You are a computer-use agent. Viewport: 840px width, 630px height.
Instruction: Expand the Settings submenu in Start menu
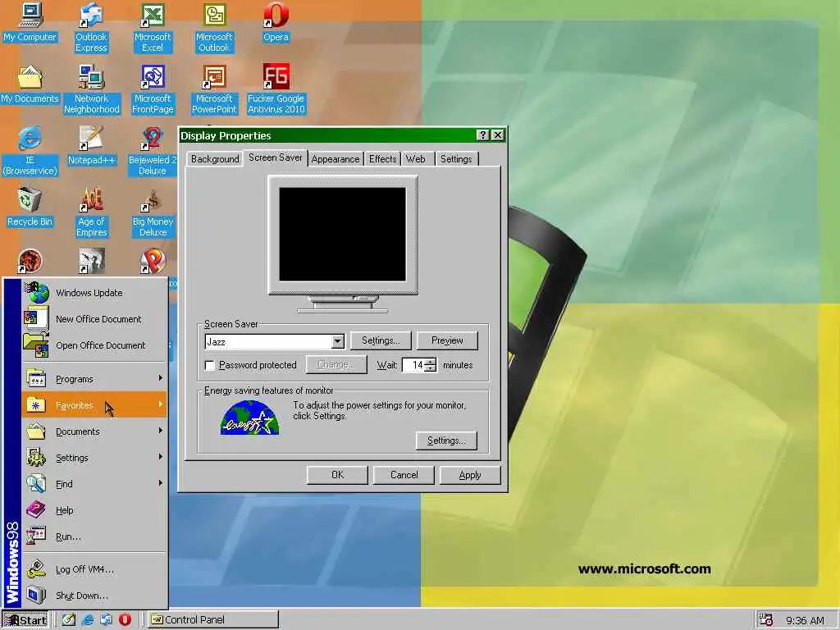(94, 458)
